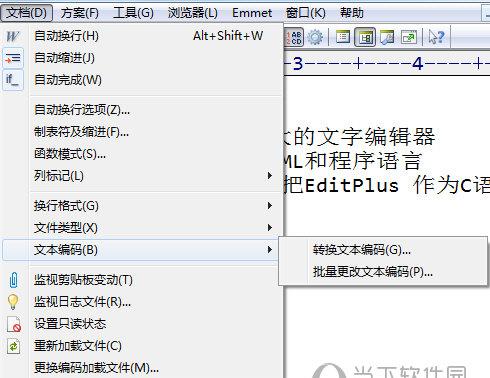Open the Emmet menu
The image size is (490, 378).
pyautogui.click(x=252, y=13)
